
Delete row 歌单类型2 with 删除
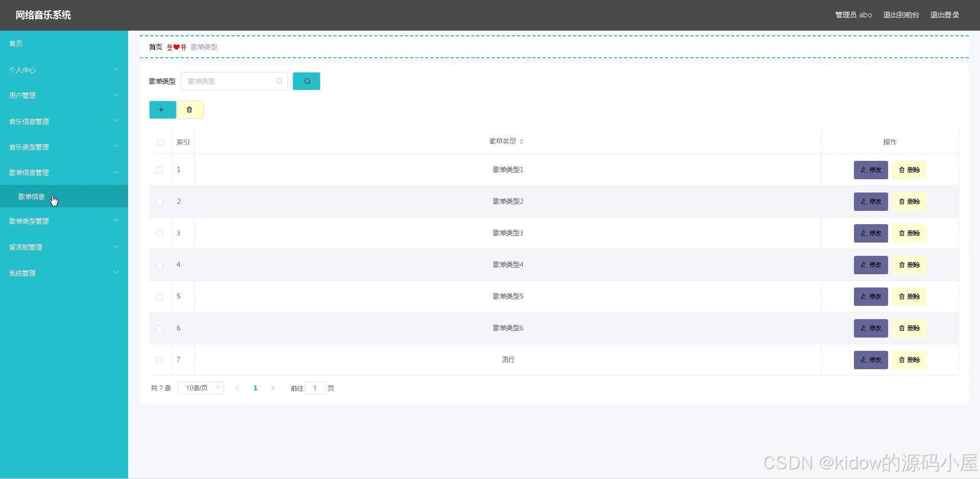pos(909,202)
